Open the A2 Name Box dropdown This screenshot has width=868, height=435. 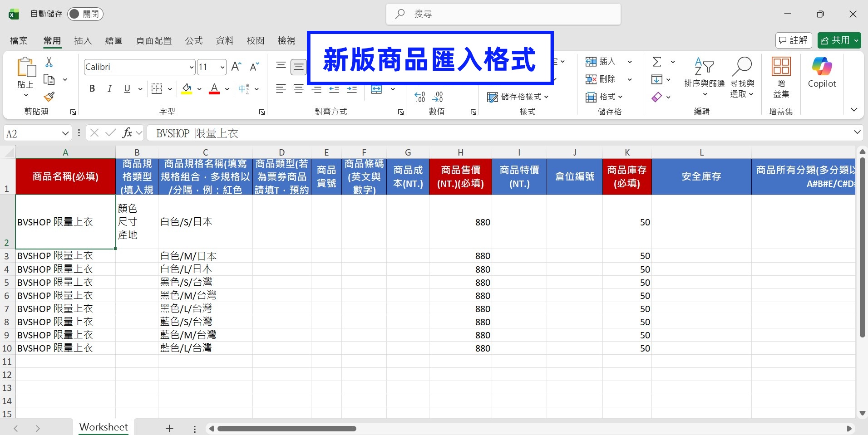click(65, 133)
